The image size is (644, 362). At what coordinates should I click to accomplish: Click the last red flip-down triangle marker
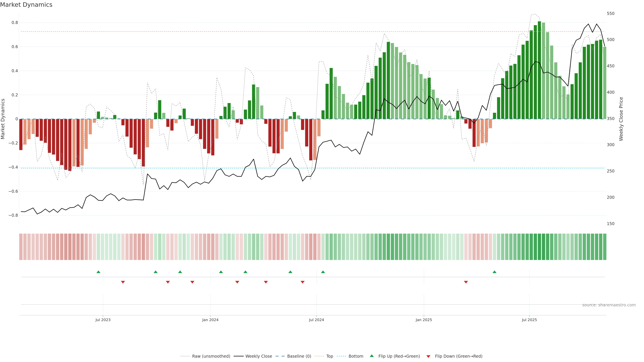(x=466, y=282)
